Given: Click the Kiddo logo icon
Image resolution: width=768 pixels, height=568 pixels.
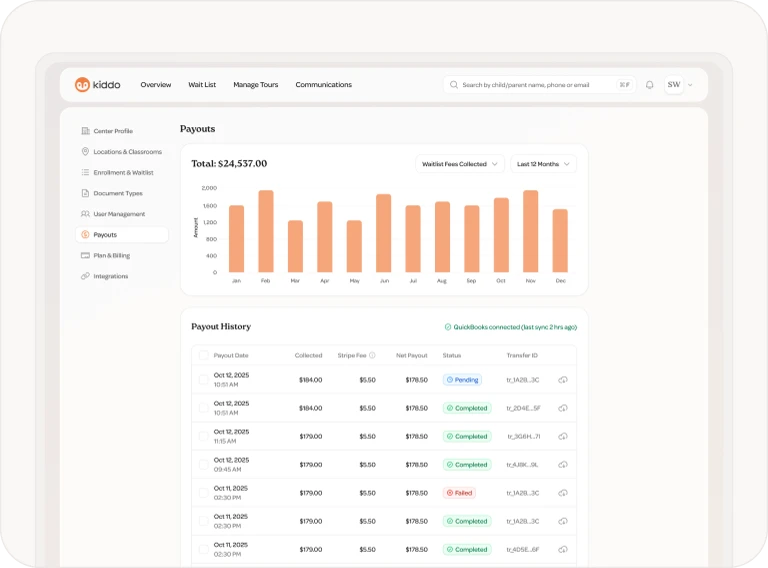Looking at the screenshot, I should tap(82, 85).
